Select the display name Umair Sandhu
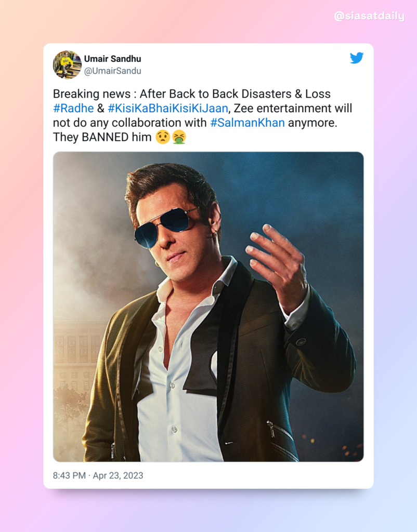417x532 pixels. [x=112, y=59]
